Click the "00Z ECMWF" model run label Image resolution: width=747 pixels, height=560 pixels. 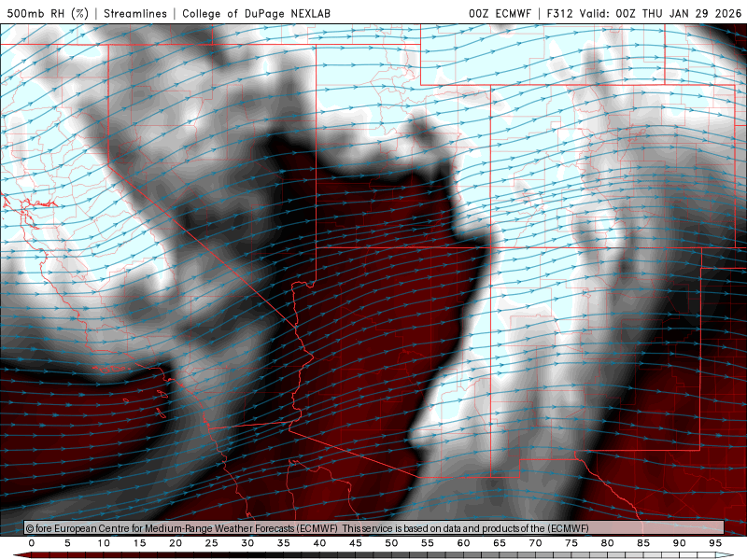500,13
